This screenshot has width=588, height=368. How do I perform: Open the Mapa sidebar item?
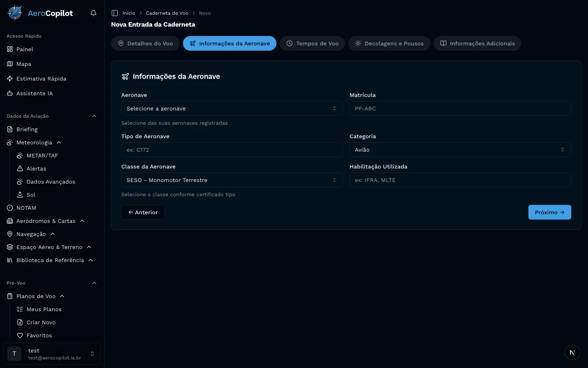point(24,64)
